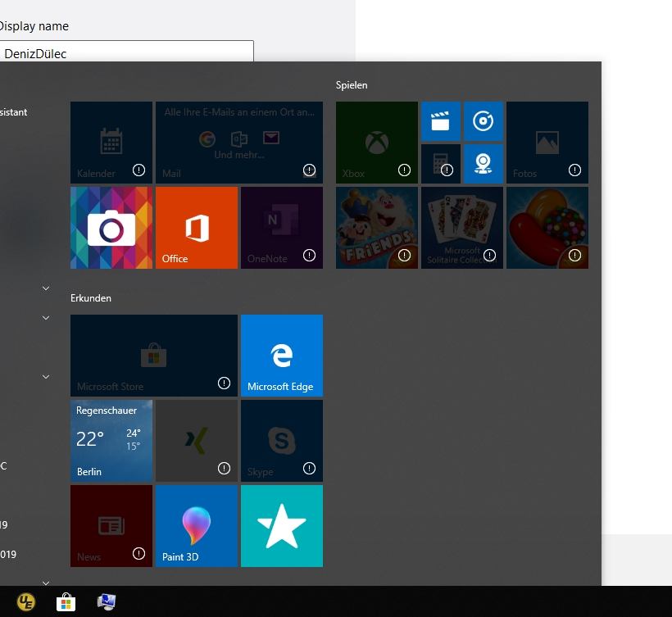Open the teal star tile
This screenshot has width=672, height=617.
coord(282,526)
